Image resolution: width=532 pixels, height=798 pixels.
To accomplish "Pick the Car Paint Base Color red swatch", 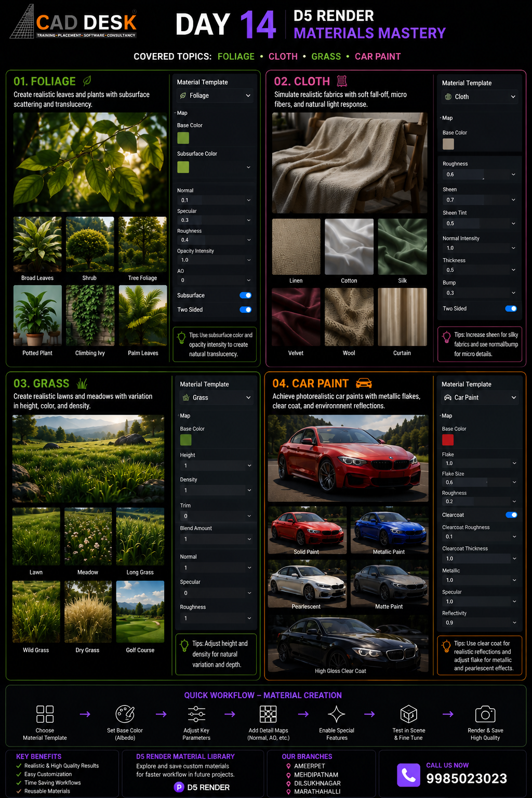I will pyautogui.click(x=448, y=440).
